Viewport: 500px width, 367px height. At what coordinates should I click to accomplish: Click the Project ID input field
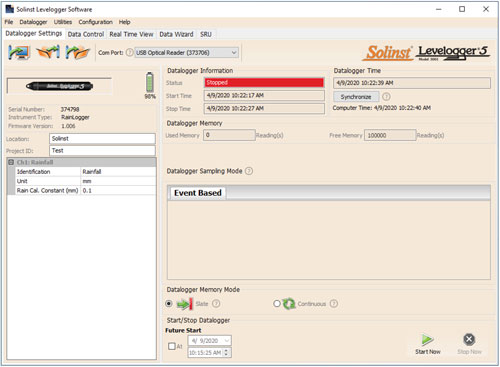click(102, 151)
